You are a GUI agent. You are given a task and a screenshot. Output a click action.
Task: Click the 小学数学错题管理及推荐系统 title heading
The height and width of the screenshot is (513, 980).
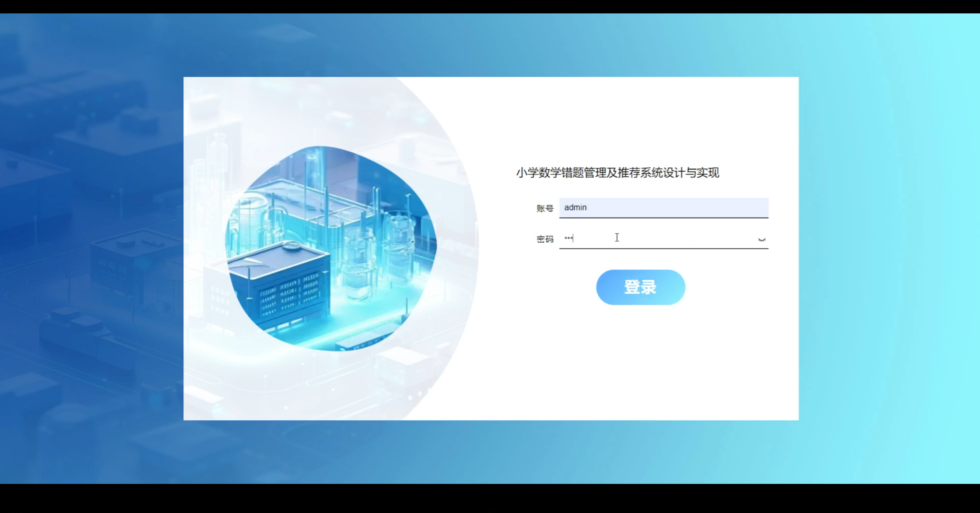pyautogui.click(x=617, y=173)
